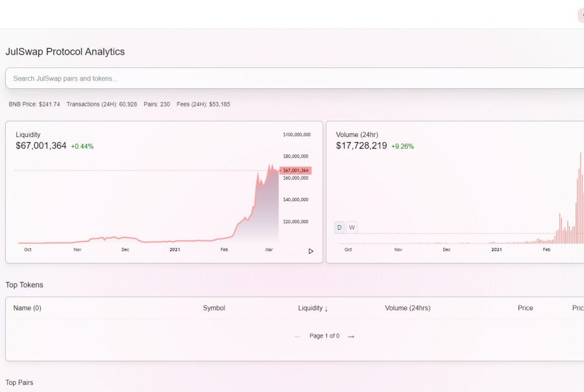Click the +9.26% volume change
584x392 pixels.
tap(402, 147)
